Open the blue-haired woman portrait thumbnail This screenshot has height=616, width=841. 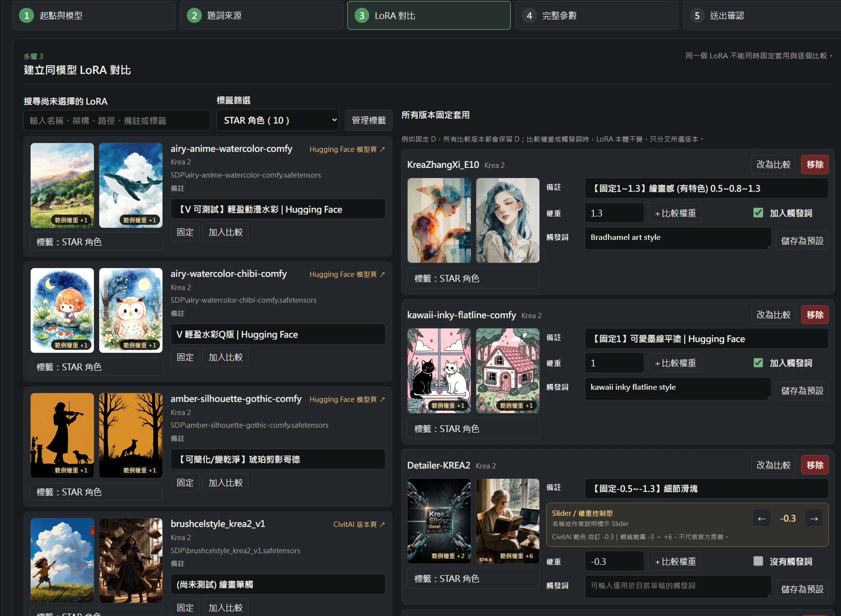click(508, 220)
